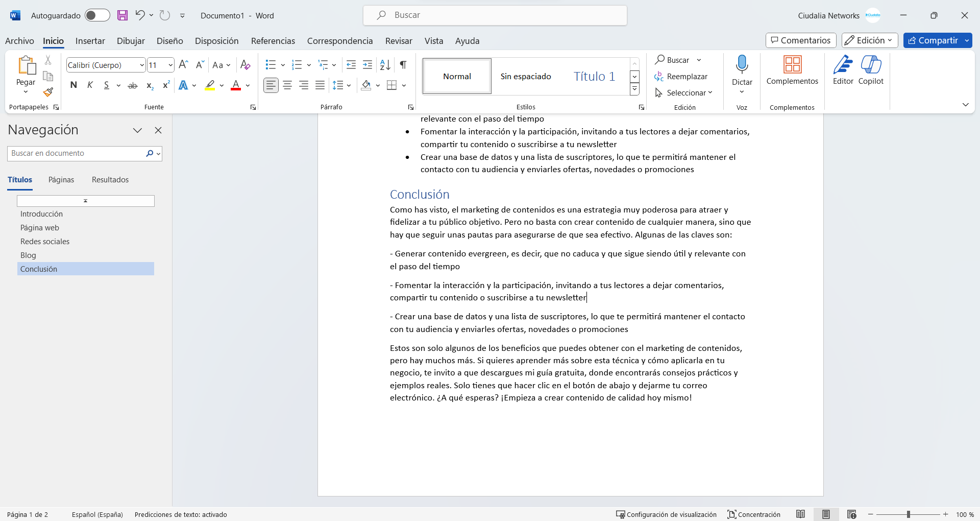Screen dimensions: 980x521
Task: Click the Reemplazar button
Action: click(681, 77)
